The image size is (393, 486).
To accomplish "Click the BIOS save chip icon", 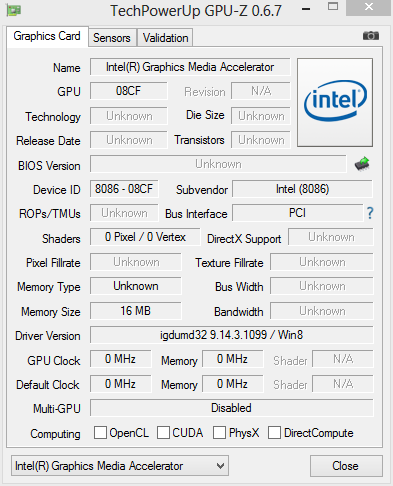I will point(362,164).
